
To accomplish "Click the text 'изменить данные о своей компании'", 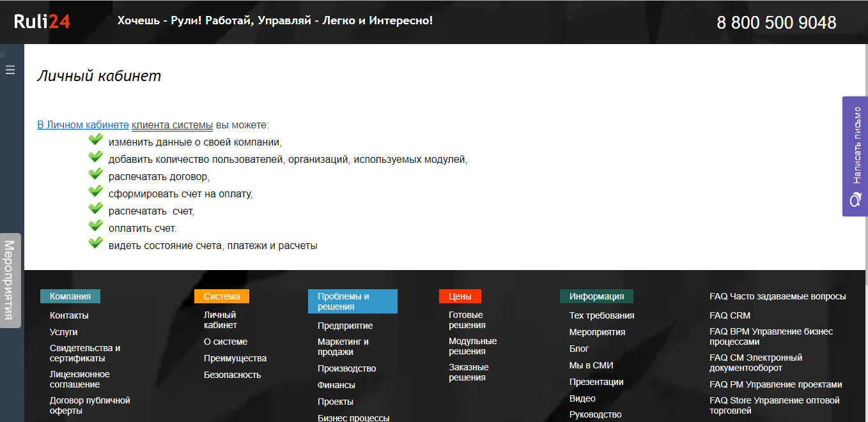I will click(x=195, y=142).
